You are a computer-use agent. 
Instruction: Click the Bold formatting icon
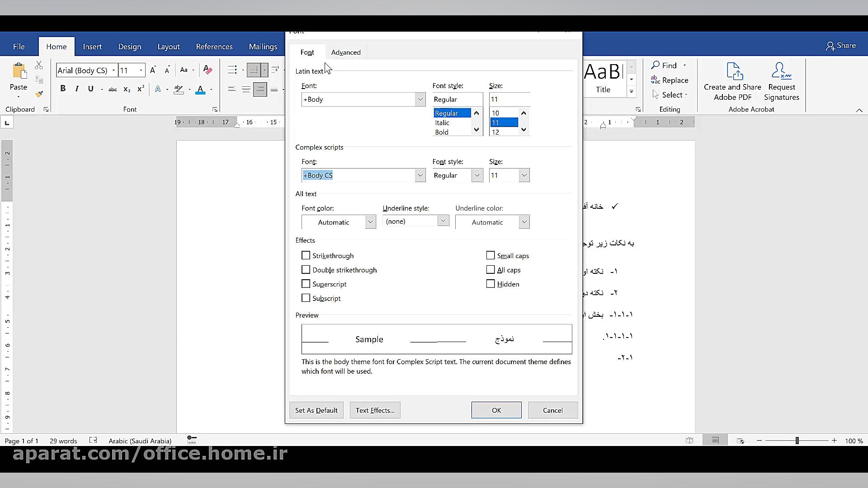[63, 89]
